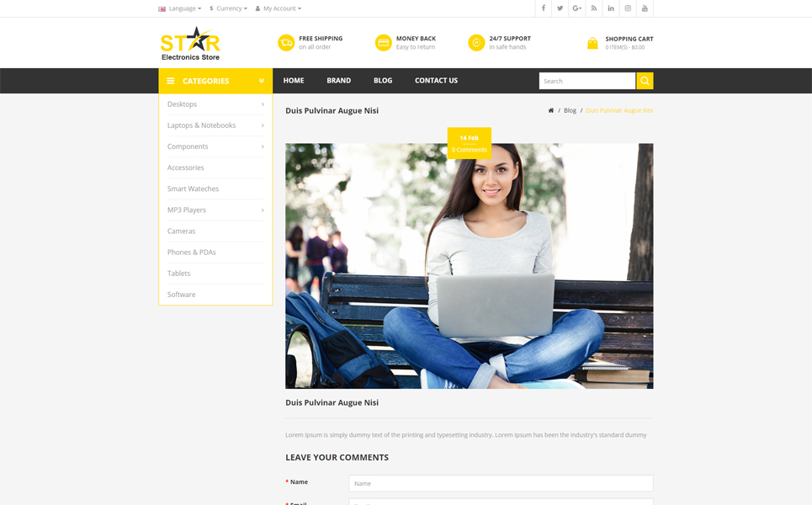Click the Duis Pulvinar Augue Nisi breadcrumb

click(x=619, y=110)
